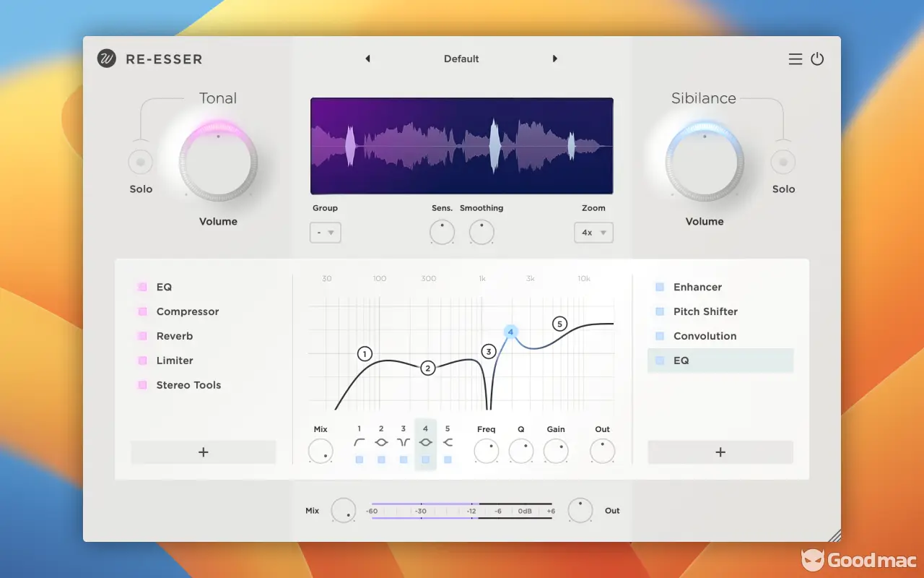The width and height of the screenshot is (924, 578).
Task: Click the power bypass icon
Action: click(x=817, y=59)
